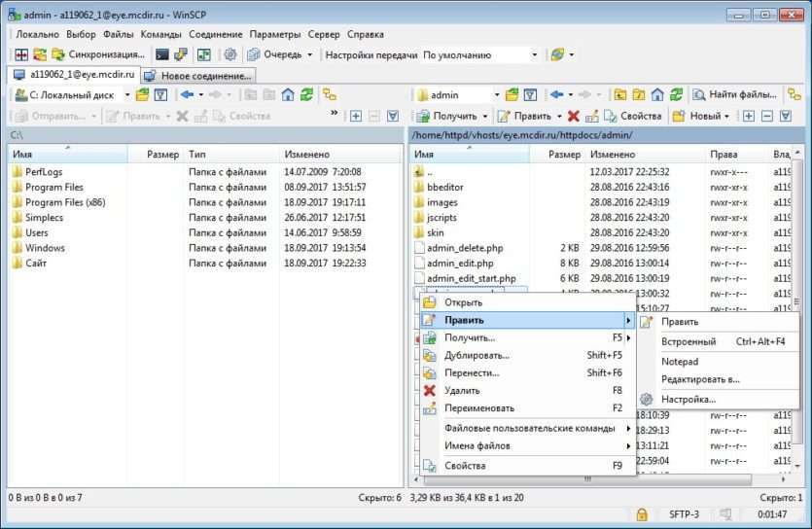Go to remote parent directory icon

(x=619, y=94)
